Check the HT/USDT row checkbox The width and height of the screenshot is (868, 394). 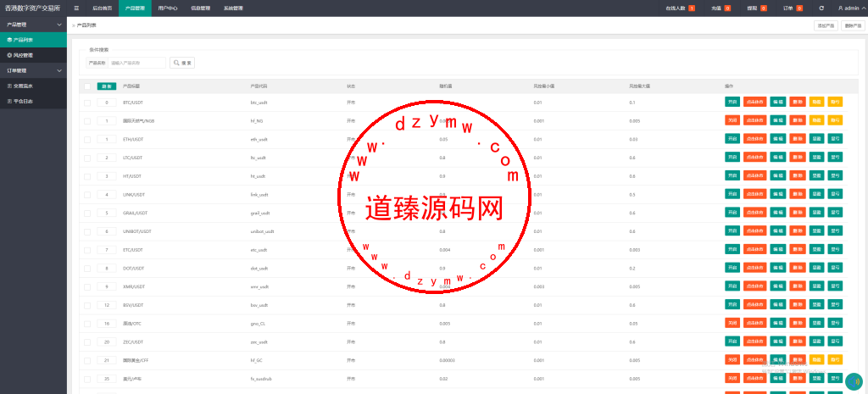tap(87, 176)
